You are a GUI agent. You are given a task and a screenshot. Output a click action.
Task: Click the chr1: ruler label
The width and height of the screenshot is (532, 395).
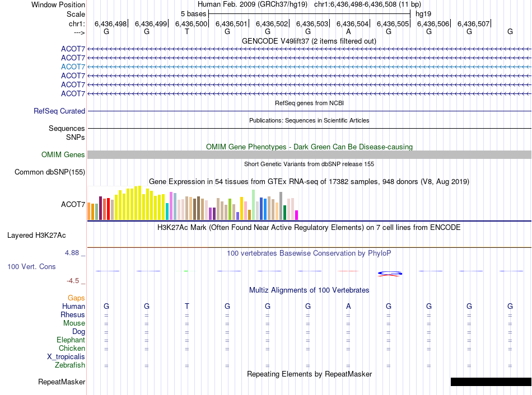77,23
